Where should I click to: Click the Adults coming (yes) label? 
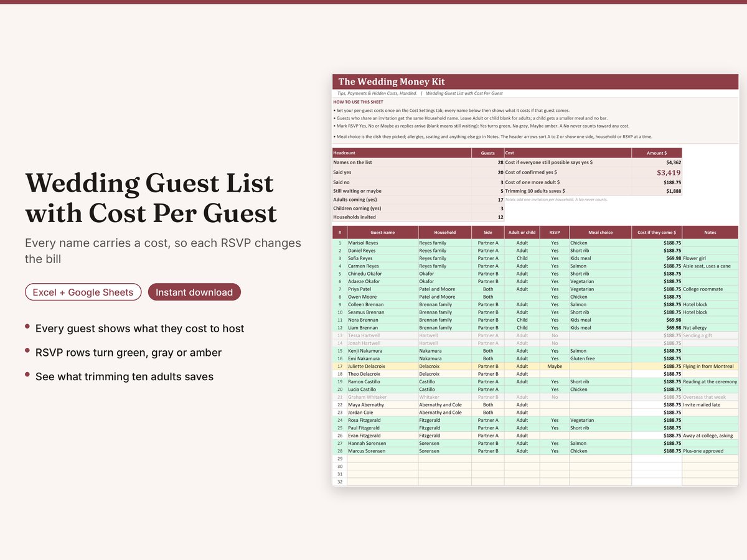tap(355, 200)
